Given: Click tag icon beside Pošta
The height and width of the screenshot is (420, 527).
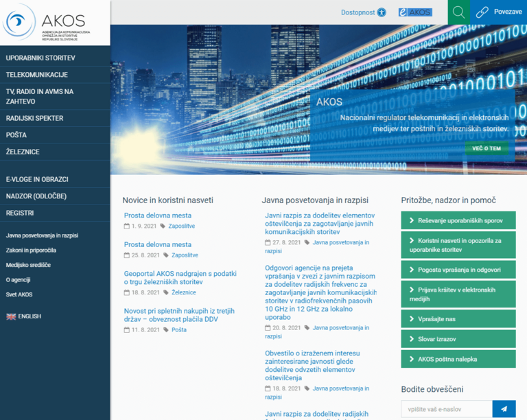Looking at the screenshot, I should [165, 329].
